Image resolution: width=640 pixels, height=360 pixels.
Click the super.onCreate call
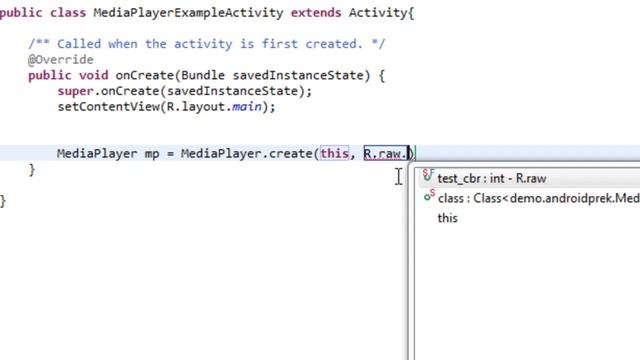pos(184,91)
